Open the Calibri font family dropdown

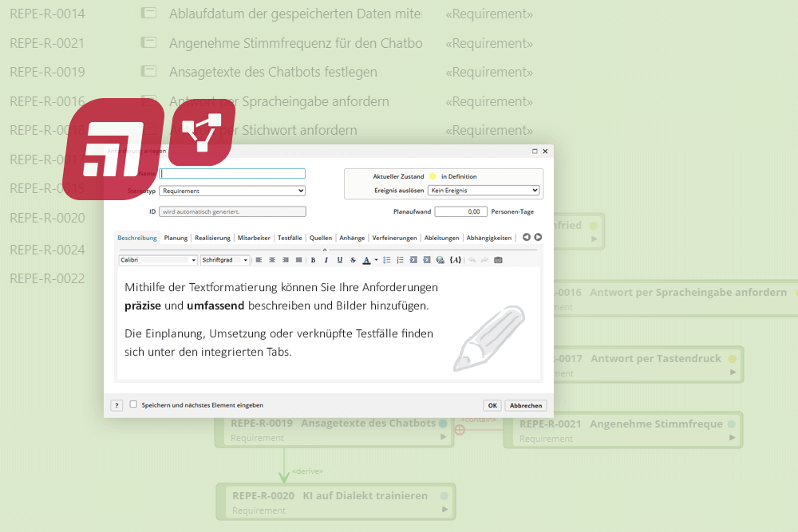click(158, 260)
